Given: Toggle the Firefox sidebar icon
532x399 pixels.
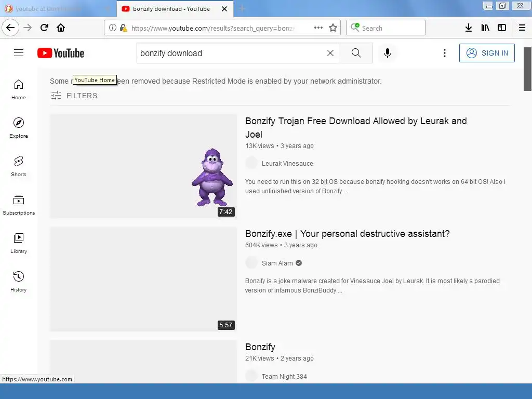Looking at the screenshot, I should (502, 28).
